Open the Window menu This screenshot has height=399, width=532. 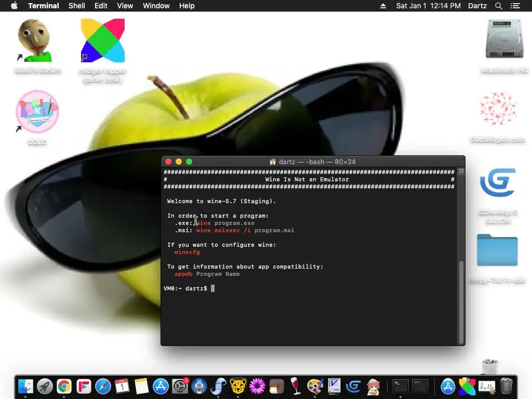click(156, 6)
